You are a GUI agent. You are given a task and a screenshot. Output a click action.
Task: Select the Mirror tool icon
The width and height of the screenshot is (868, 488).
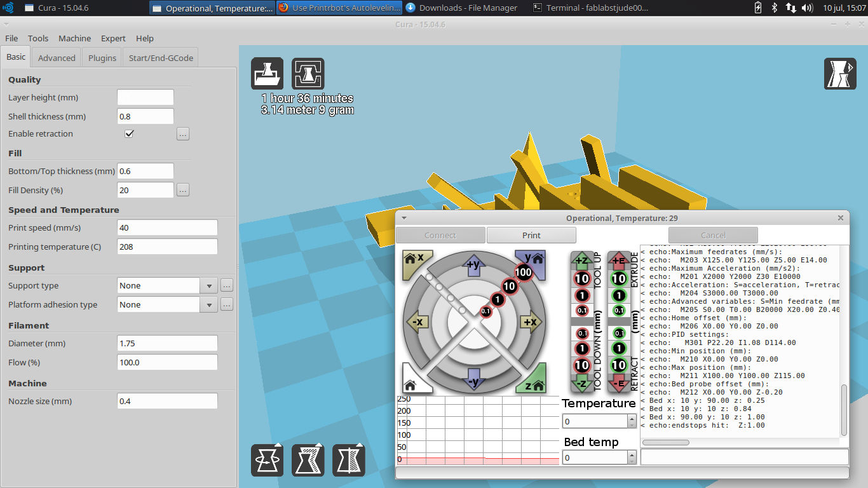click(349, 460)
